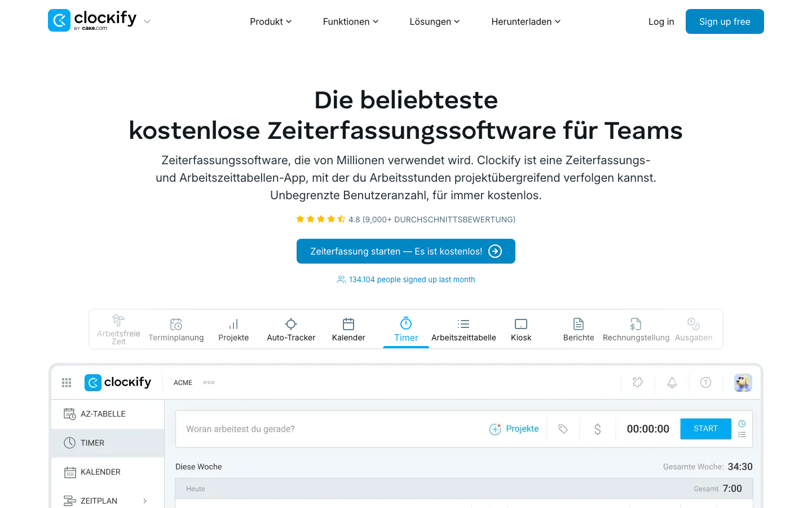Select the Arbeitszeittabelle feature tab
This screenshot has height=508, width=812.
tap(464, 330)
